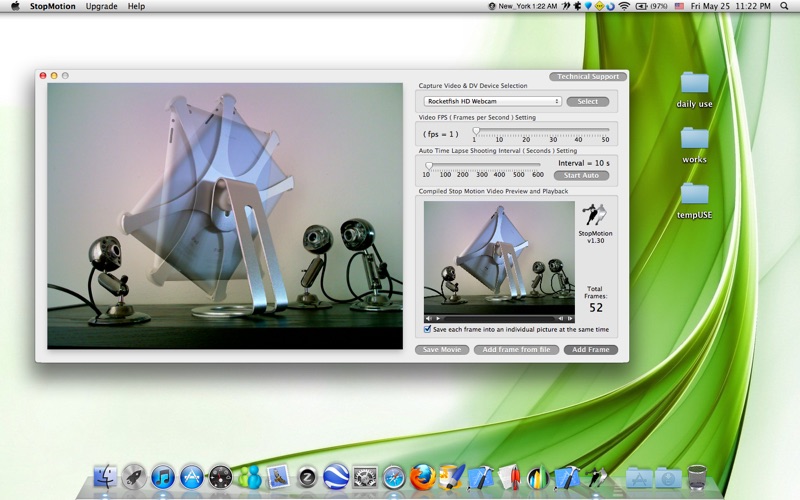The width and height of the screenshot is (800, 500).
Task: Click the Total Frames count '52'
Action: 596,308
